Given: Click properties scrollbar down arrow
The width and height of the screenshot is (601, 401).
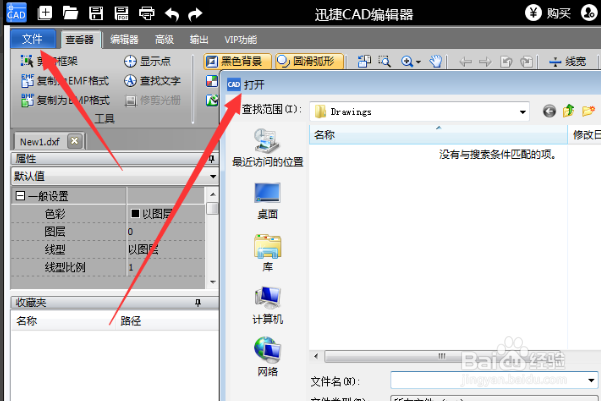Looking at the screenshot, I should click(213, 282).
